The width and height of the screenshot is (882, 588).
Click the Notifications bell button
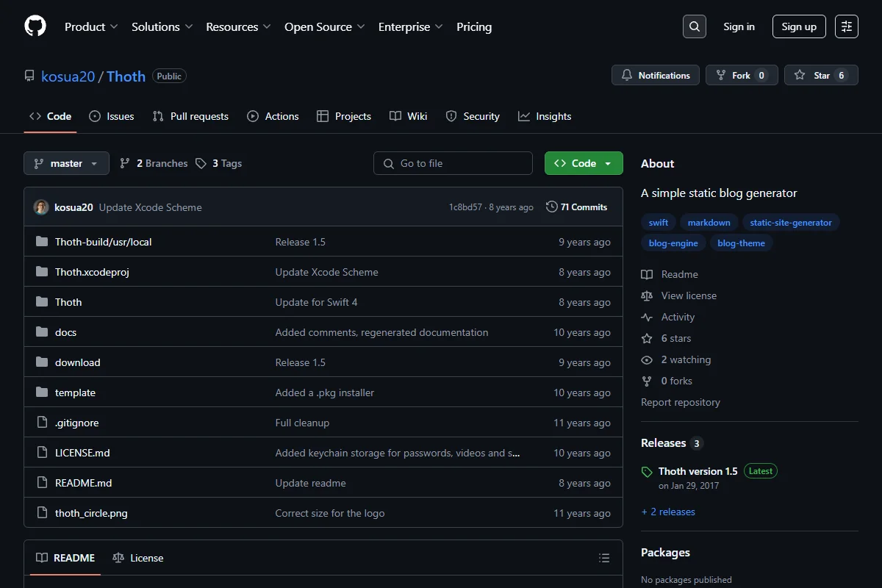[656, 76]
